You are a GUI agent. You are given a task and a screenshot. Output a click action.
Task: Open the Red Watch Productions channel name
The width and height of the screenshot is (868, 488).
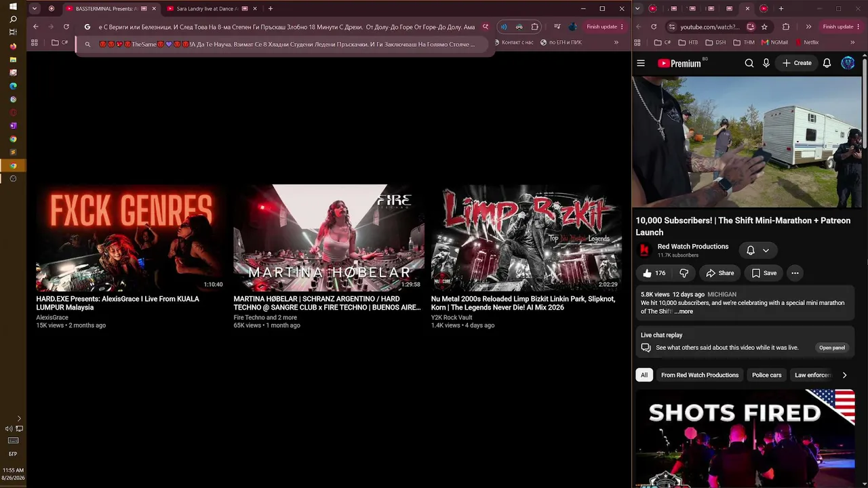point(693,247)
